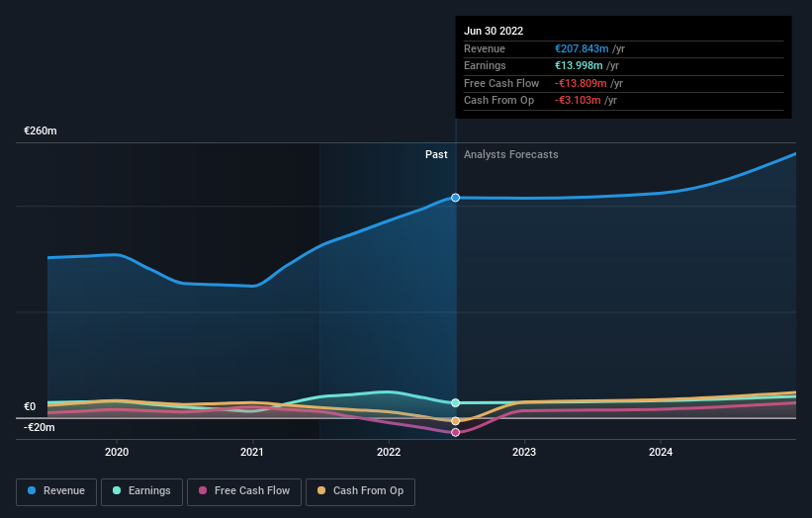Click the -€13.809m free cash flow value

tap(581, 83)
